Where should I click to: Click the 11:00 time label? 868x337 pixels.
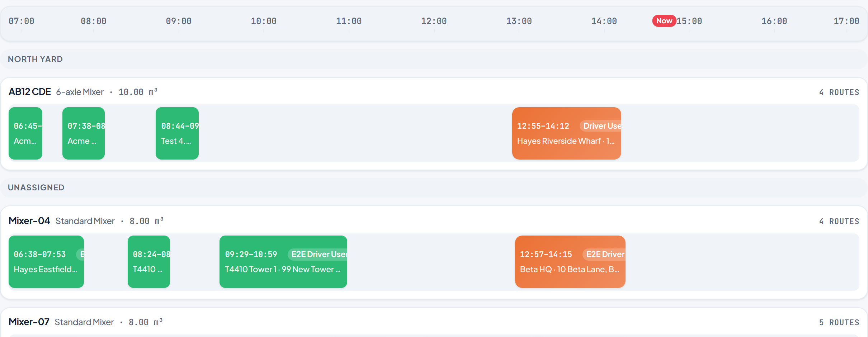[x=349, y=21]
